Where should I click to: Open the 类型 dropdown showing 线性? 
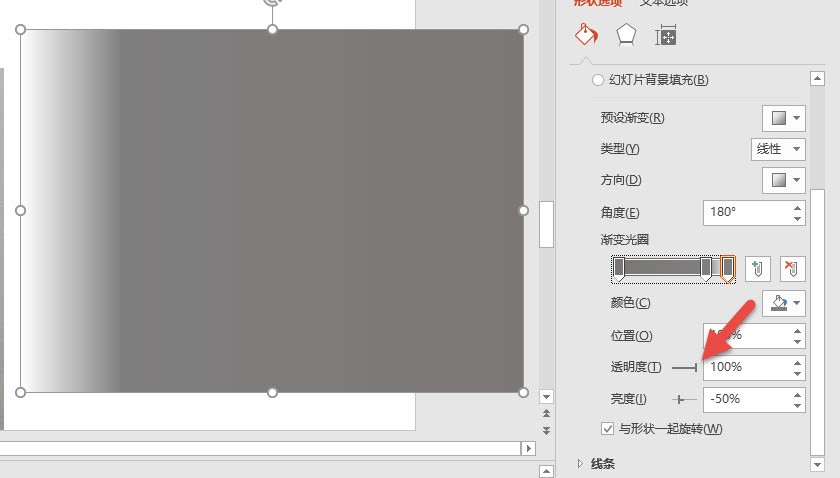coord(778,149)
